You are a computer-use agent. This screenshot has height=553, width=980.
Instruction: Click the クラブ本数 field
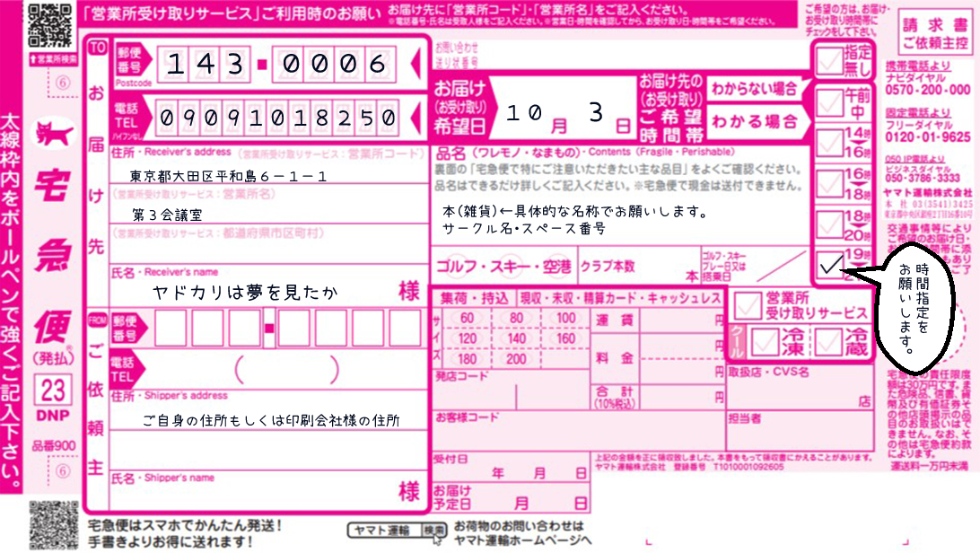point(640,267)
